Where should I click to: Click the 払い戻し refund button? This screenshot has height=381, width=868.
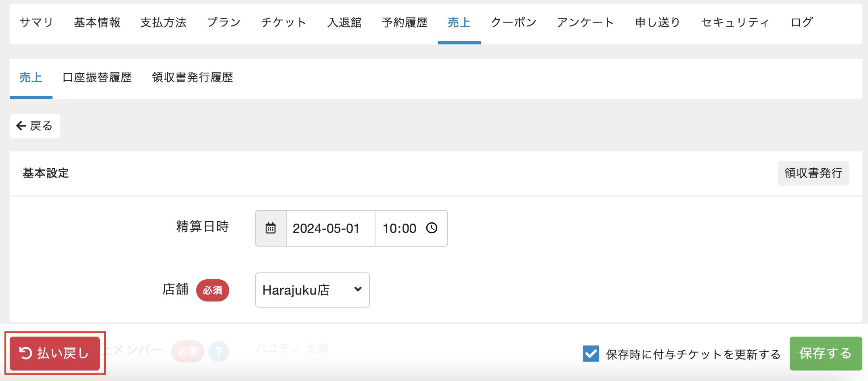[x=55, y=354]
